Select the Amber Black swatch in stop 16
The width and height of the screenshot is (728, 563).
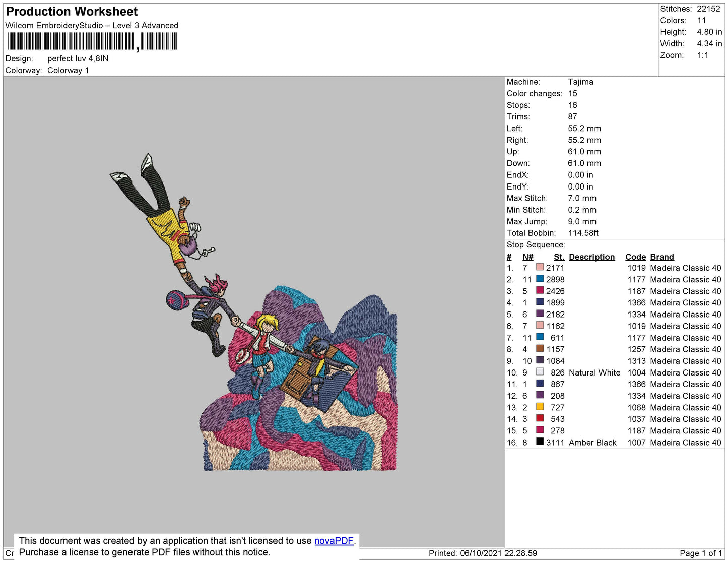(540, 442)
